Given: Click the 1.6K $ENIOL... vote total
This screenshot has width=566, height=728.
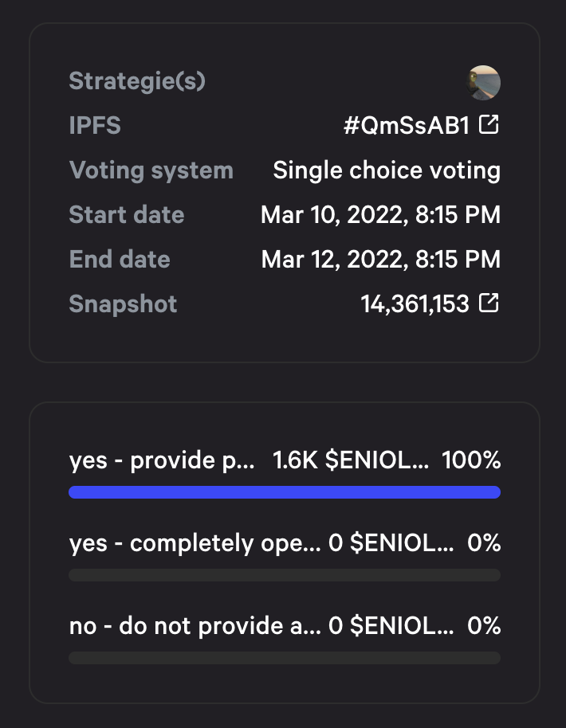Looking at the screenshot, I should (x=351, y=460).
